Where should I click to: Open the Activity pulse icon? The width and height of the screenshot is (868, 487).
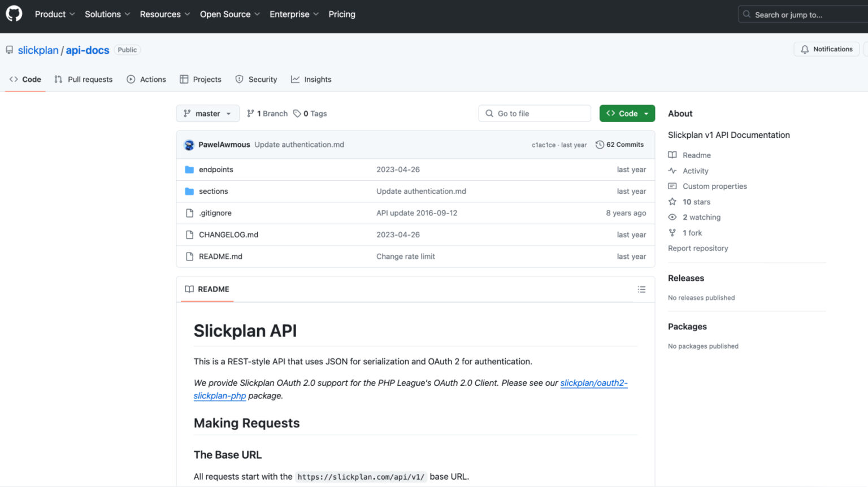(x=672, y=171)
